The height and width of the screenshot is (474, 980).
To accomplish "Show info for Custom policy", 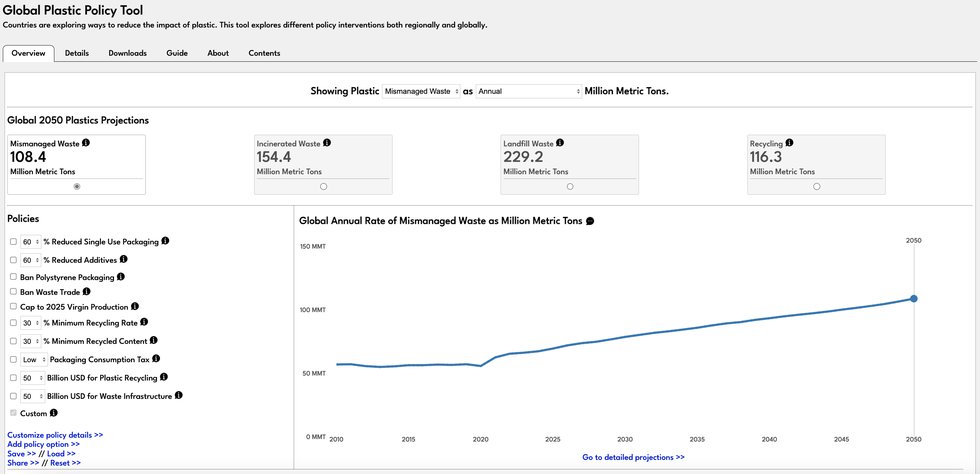I will [x=54, y=413].
